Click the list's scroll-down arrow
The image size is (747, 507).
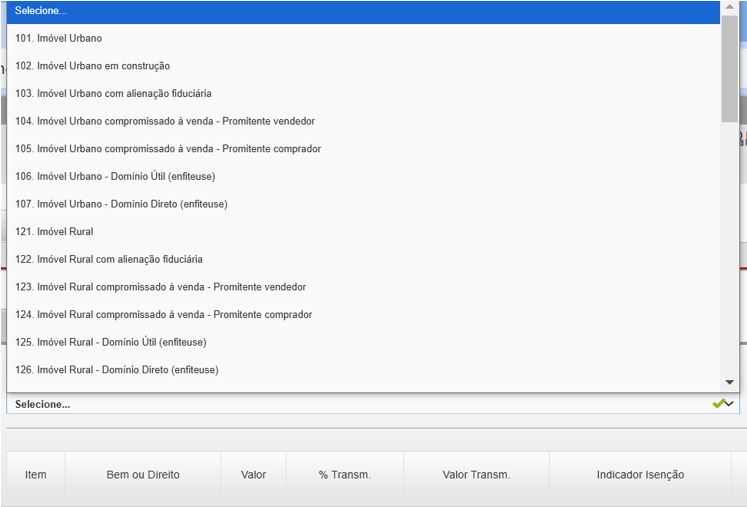coord(729,382)
